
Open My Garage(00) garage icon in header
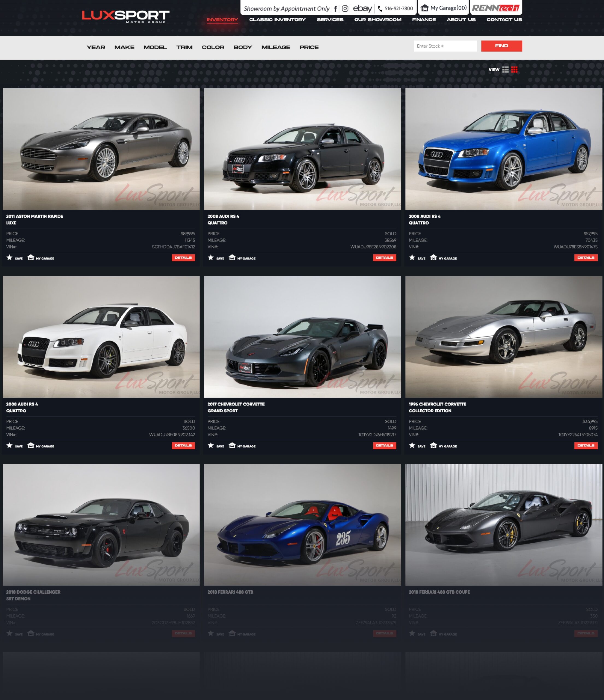[425, 8]
